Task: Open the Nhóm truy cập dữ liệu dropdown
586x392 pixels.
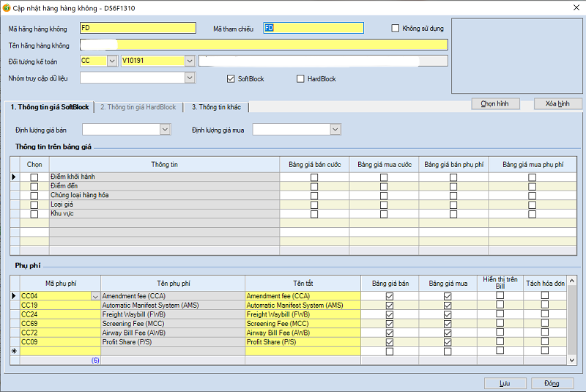Action: 190,78
